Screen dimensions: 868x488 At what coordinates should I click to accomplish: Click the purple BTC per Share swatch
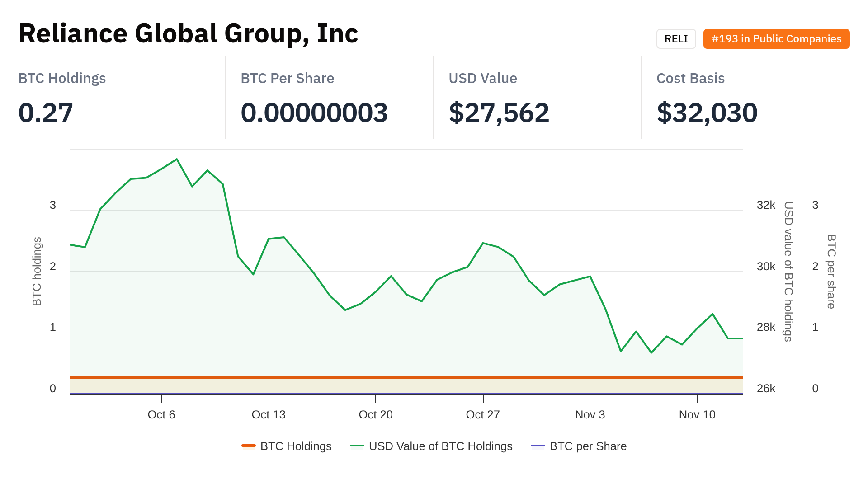tap(538, 446)
